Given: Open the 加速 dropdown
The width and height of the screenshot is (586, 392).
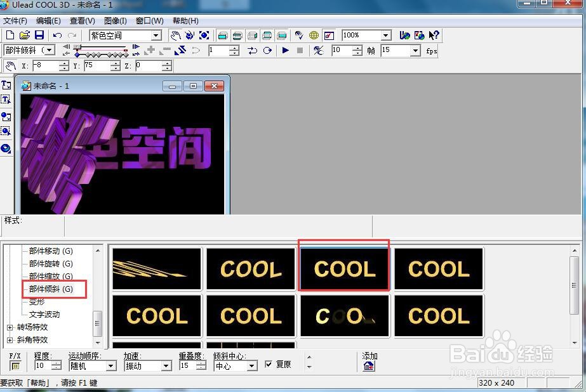Looking at the screenshot, I should [x=167, y=366].
